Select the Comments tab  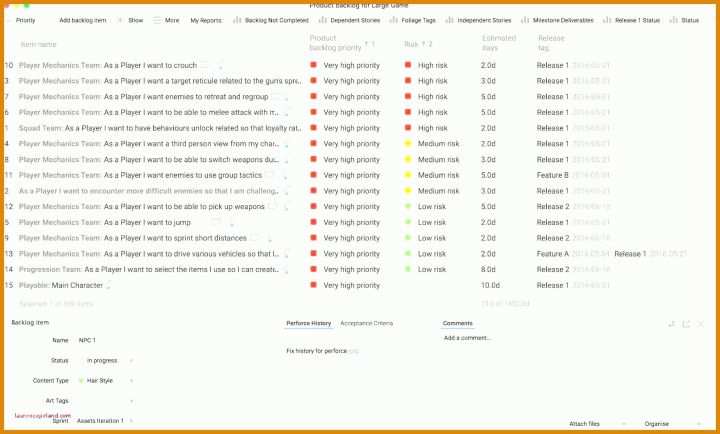pyautogui.click(x=457, y=323)
